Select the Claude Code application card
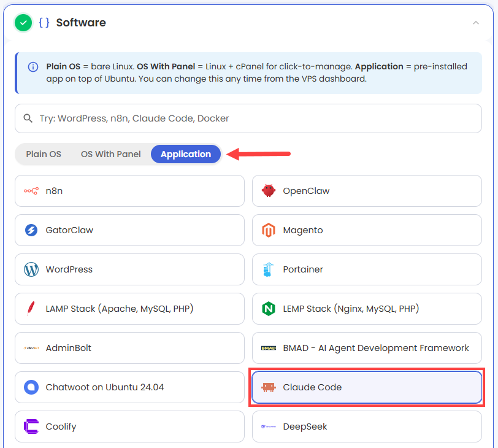The height and width of the screenshot is (448, 498). 367,387
